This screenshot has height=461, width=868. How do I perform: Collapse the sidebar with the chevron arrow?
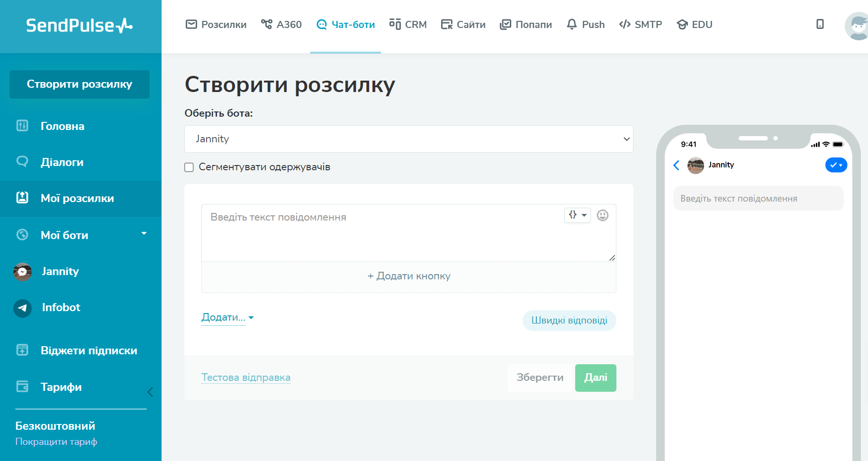point(150,392)
